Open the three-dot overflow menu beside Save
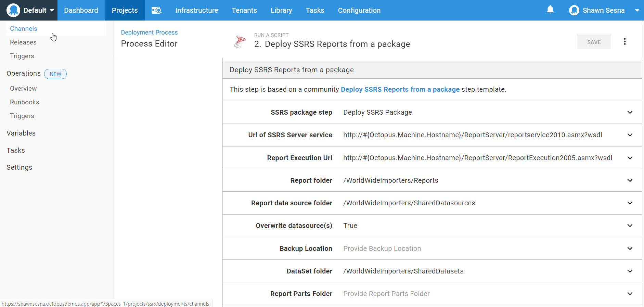The height and width of the screenshot is (307, 644). 624,42
